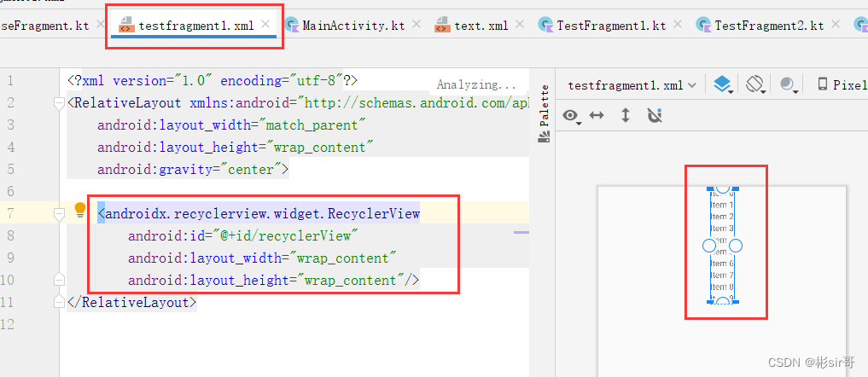Image resolution: width=868 pixels, height=377 pixels.
Task: Click the TestFragment2.kt Kotlin file icon
Action: pos(703,25)
